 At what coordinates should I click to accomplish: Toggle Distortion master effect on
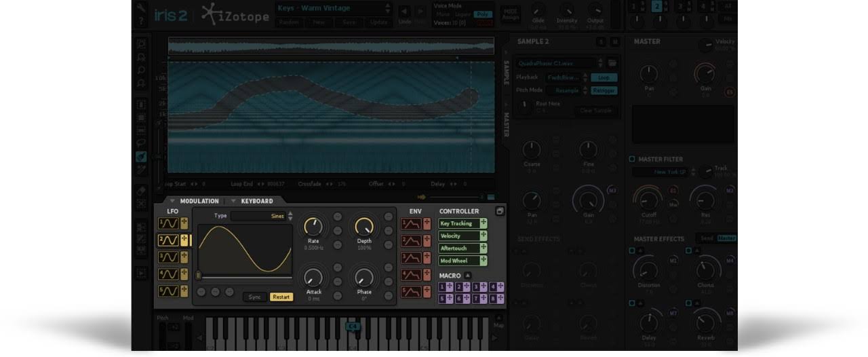click(x=632, y=250)
